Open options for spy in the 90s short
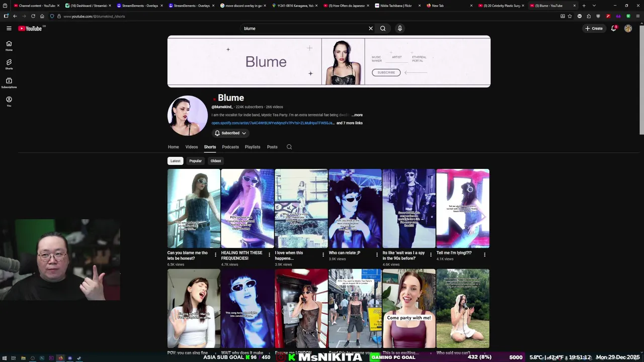The width and height of the screenshot is (644, 362). [431, 255]
